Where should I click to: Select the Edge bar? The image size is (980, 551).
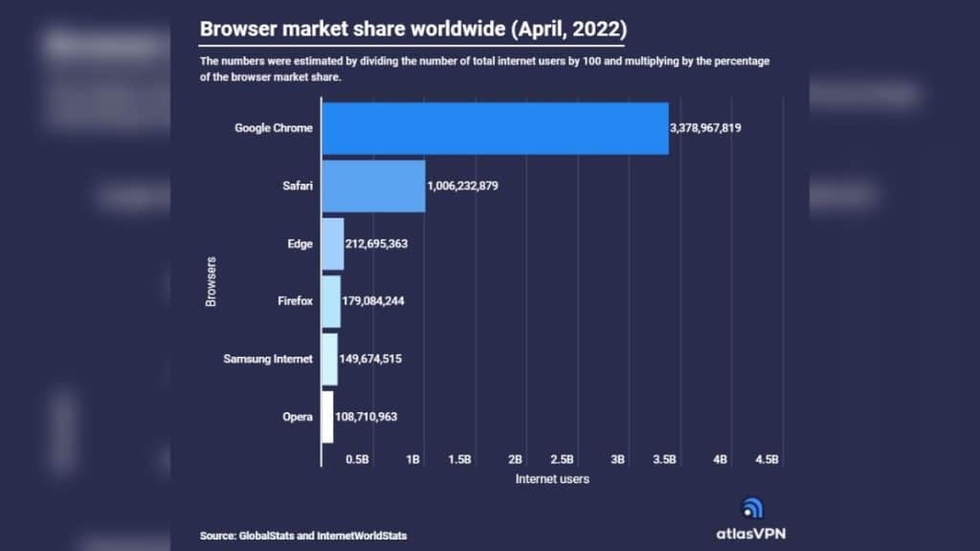pyautogui.click(x=332, y=244)
